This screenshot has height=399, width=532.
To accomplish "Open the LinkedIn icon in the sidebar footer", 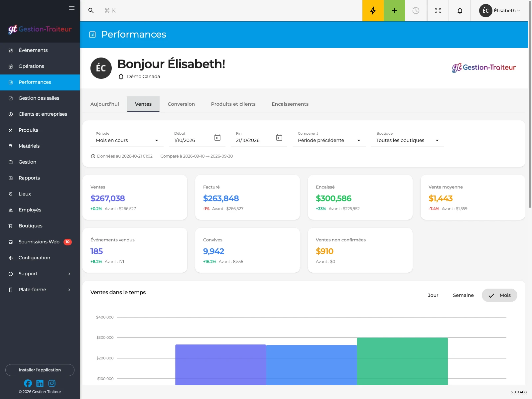I will coord(40,383).
